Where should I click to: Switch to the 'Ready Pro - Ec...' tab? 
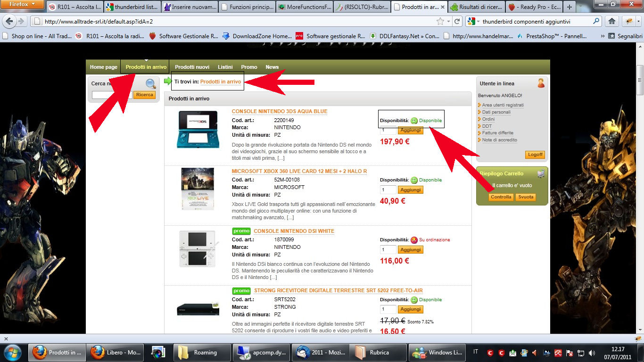click(534, 7)
